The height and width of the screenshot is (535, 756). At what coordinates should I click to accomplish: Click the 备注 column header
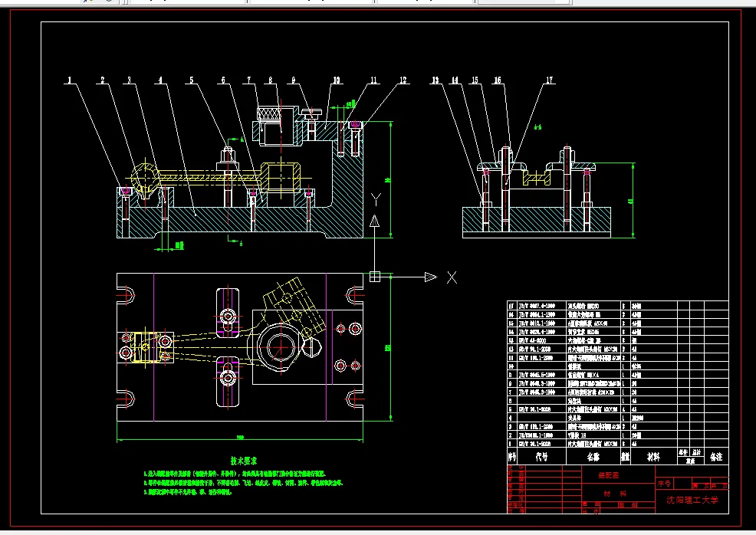point(716,457)
